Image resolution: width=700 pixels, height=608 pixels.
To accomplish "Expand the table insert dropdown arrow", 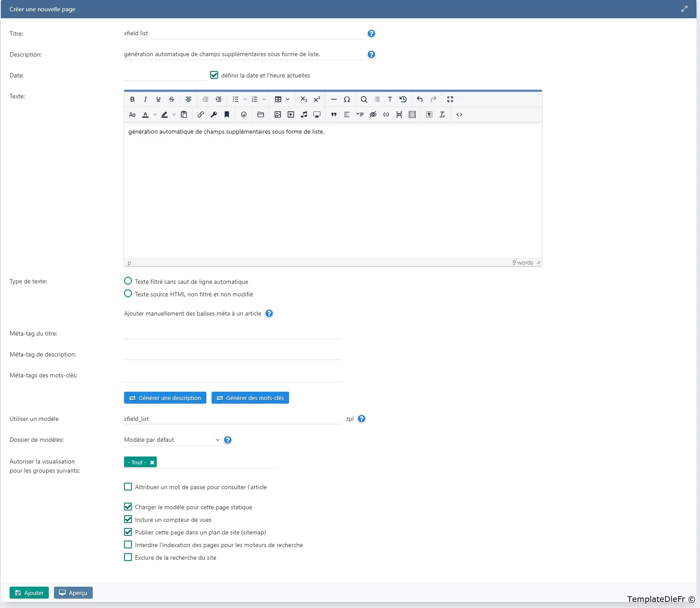I will pos(288,99).
